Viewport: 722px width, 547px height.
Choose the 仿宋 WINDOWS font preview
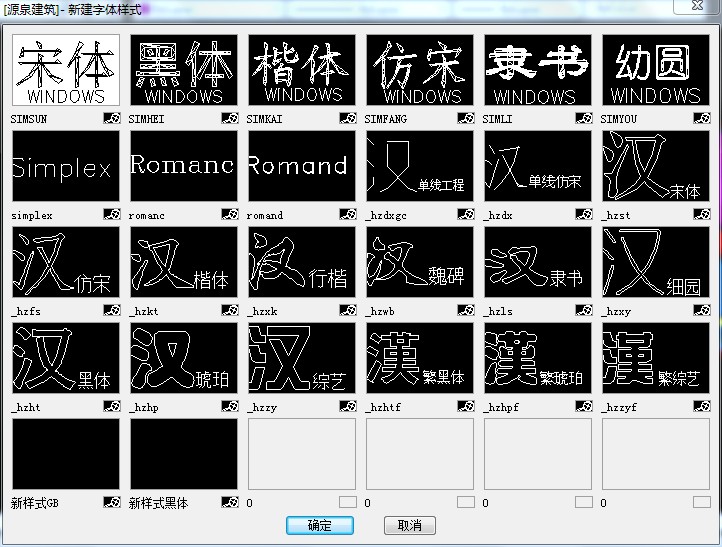(x=420, y=70)
